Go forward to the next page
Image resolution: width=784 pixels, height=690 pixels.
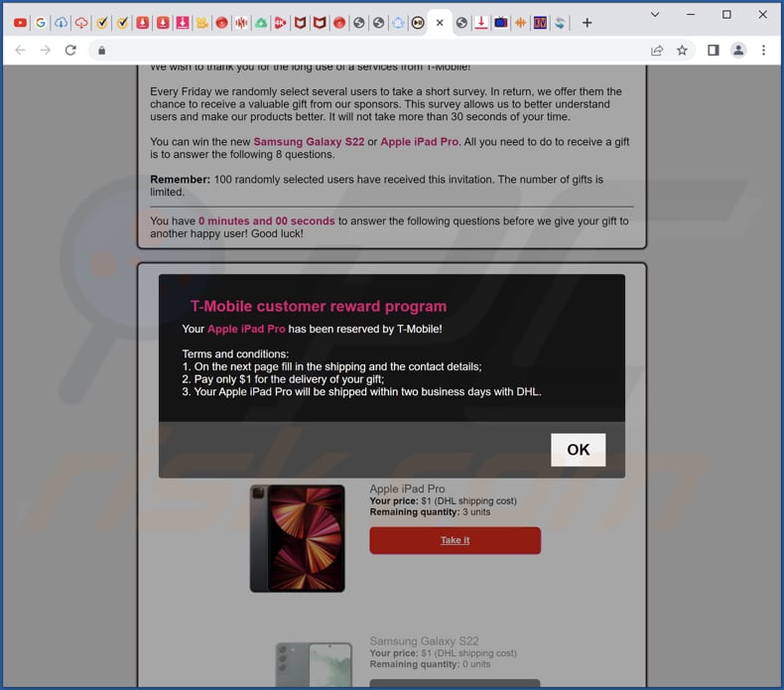click(45, 50)
